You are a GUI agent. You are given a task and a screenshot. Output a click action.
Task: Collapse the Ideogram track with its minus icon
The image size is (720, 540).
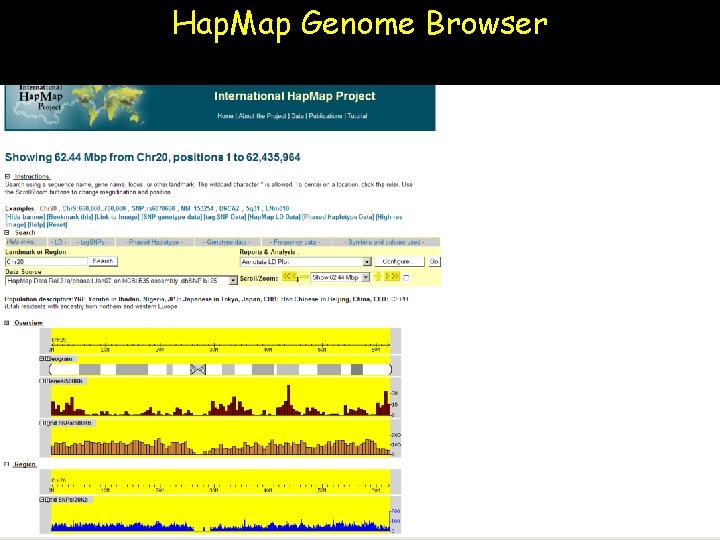[x=42, y=359]
